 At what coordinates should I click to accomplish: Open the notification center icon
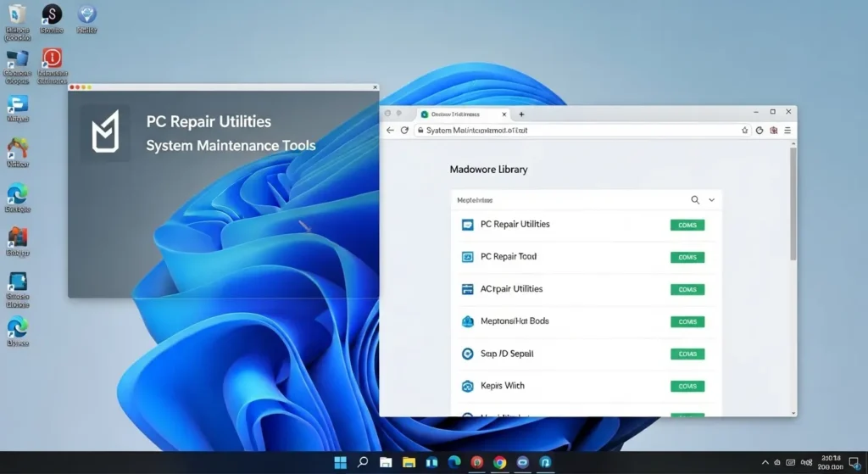coord(855,463)
